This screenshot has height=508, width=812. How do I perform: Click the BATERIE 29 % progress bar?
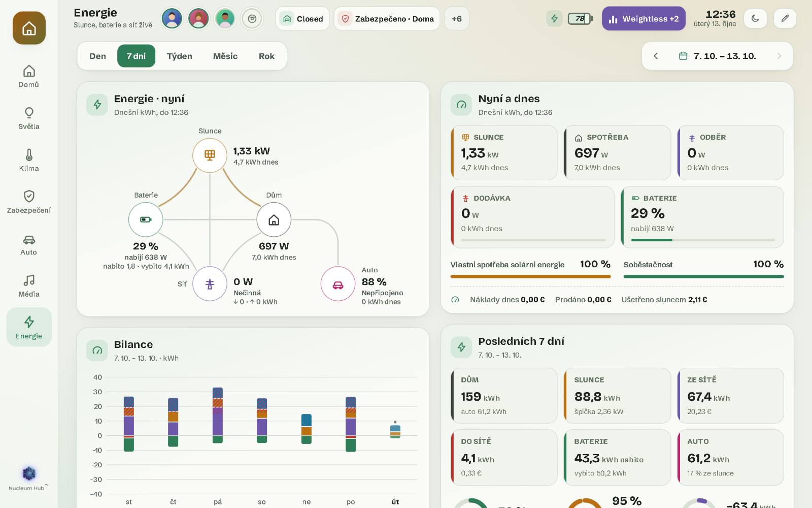click(x=703, y=240)
